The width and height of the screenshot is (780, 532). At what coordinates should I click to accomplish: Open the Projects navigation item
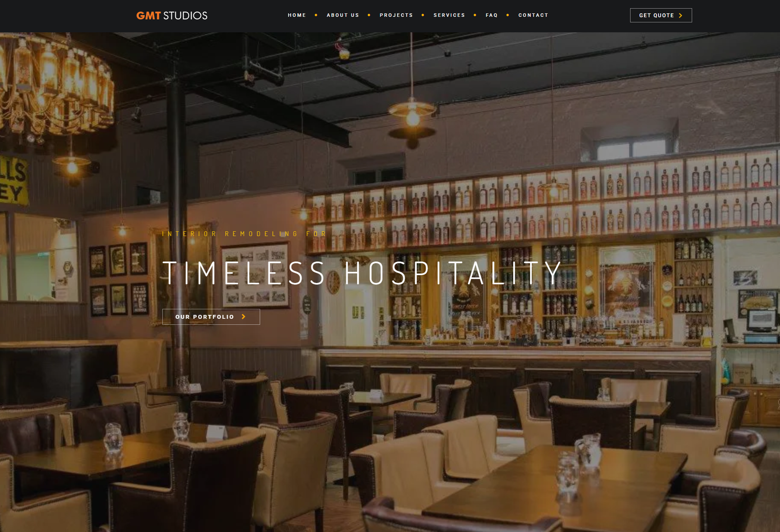click(x=396, y=15)
